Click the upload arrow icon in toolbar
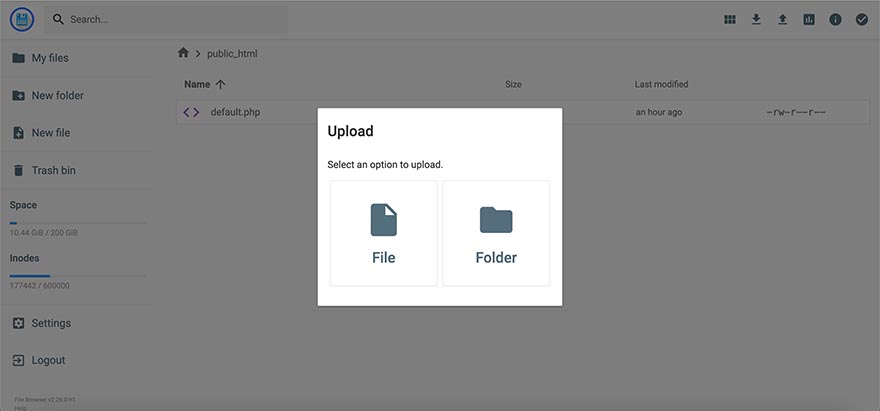This screenshot has height=411, width=880. 782,20
